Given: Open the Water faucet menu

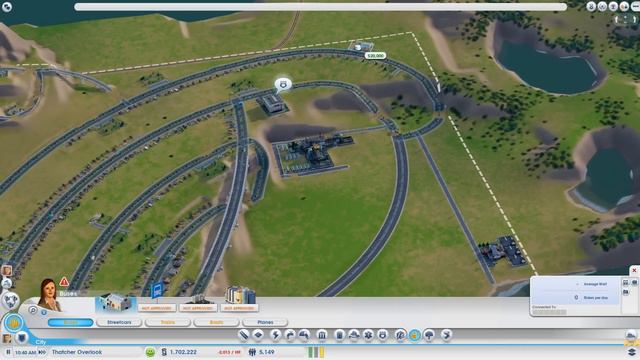Looking at the screenshot, I should click(290, 335).
